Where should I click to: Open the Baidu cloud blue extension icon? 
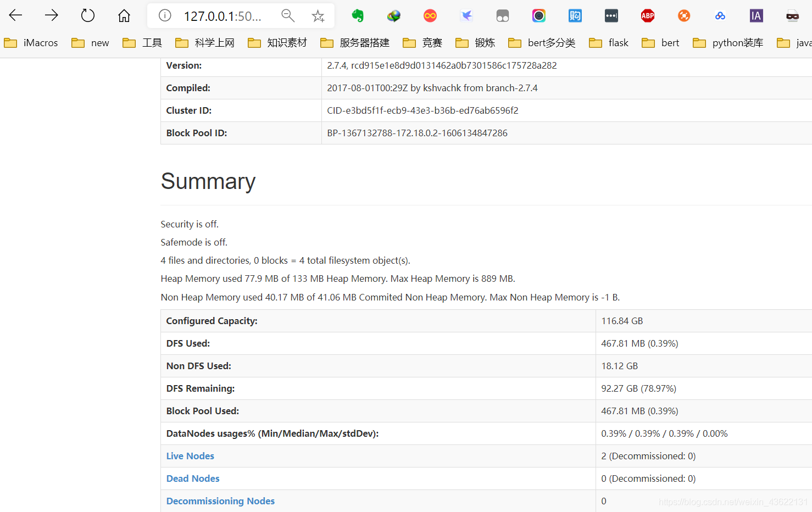tap(720, 16)
